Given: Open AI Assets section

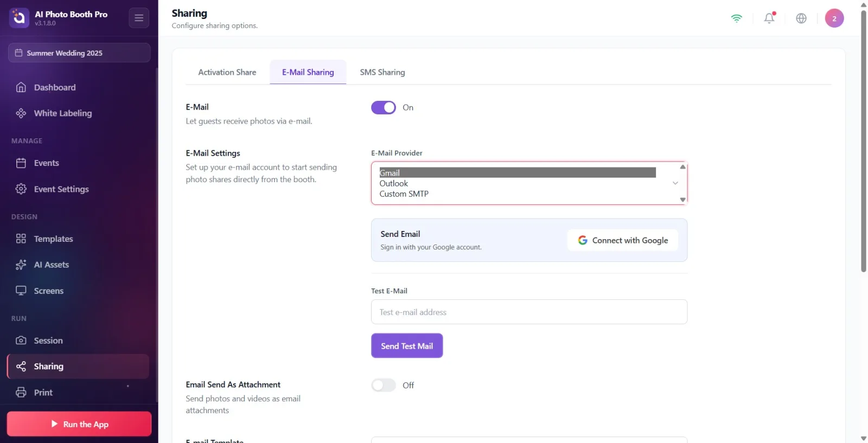Looking at the screenshot, I should click(78, 265).
